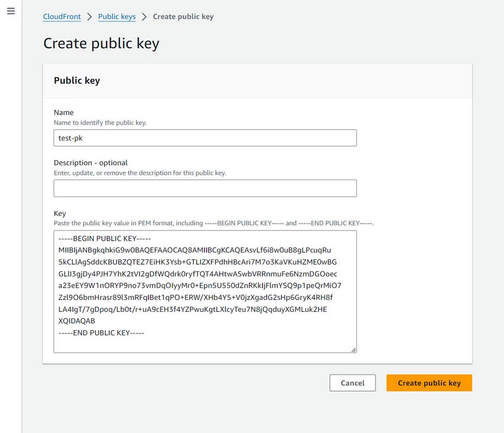Go to the CloudFront breadcrumb link
504x433 pixels.
[62, 16]
